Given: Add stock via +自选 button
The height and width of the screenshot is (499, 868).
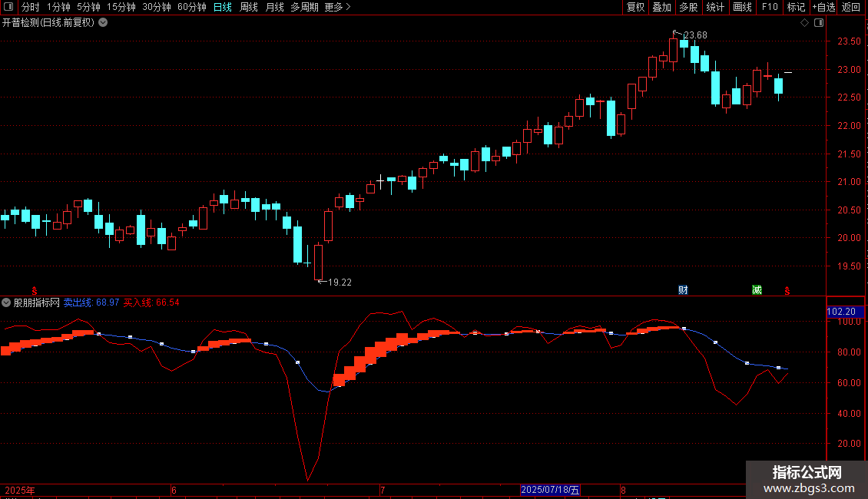Looking at the screenshot, I should point(823,7).
